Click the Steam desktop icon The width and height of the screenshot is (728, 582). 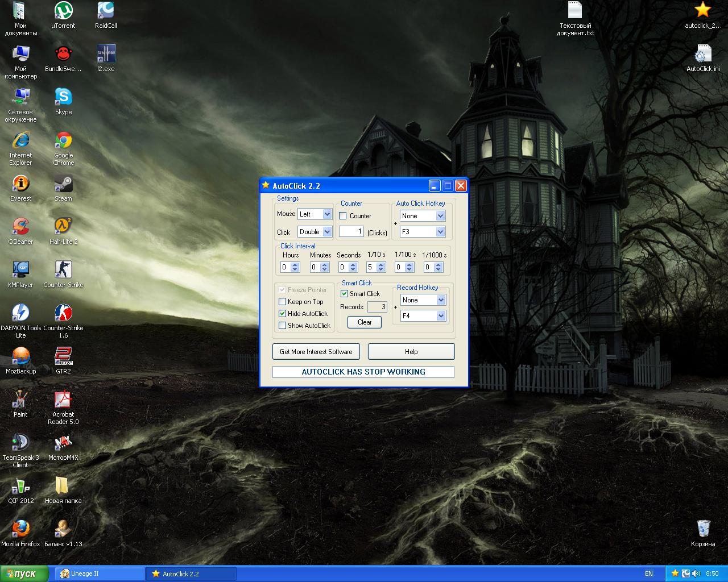[x=63, y=184]
